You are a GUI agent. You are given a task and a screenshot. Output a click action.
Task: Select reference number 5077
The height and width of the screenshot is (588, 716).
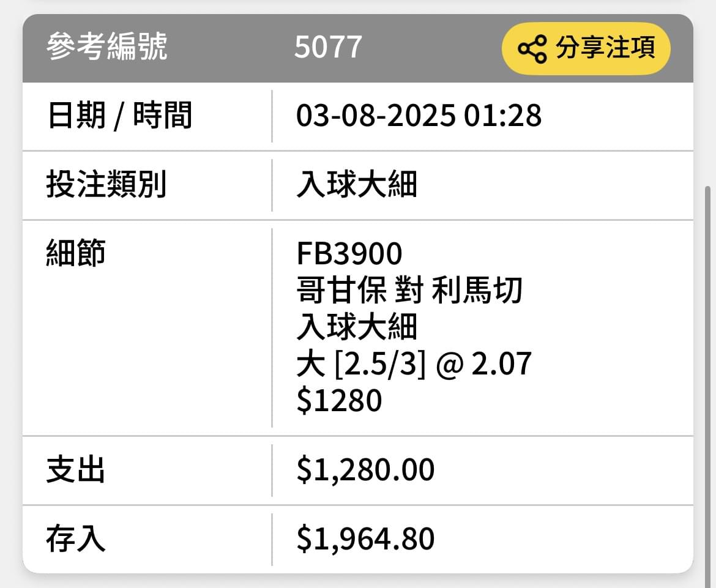click(x=328, y=47)
